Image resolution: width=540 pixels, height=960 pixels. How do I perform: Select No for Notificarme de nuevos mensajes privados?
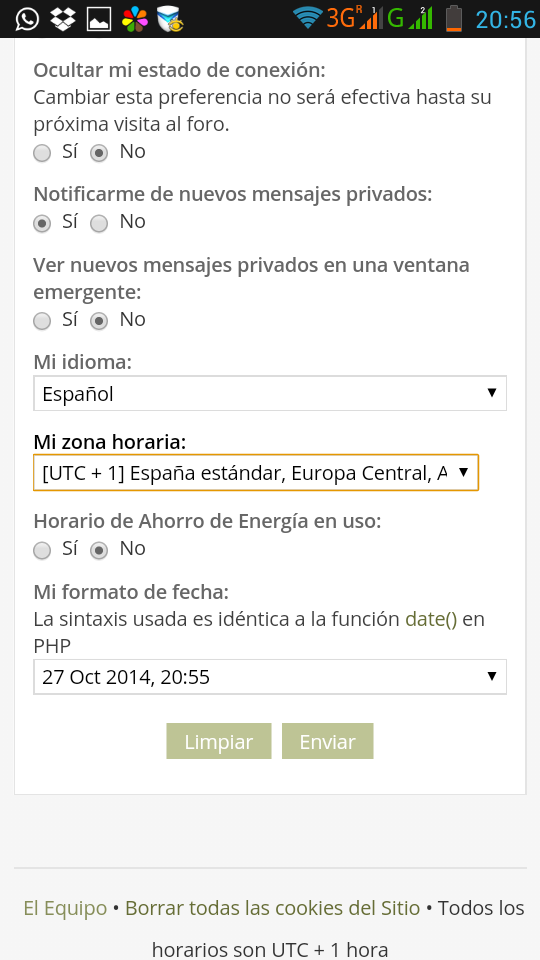click(99, 223)
